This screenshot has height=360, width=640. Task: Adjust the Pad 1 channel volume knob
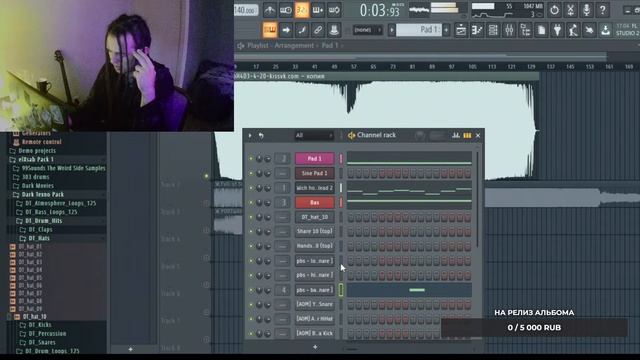click(x=267, y=159)
